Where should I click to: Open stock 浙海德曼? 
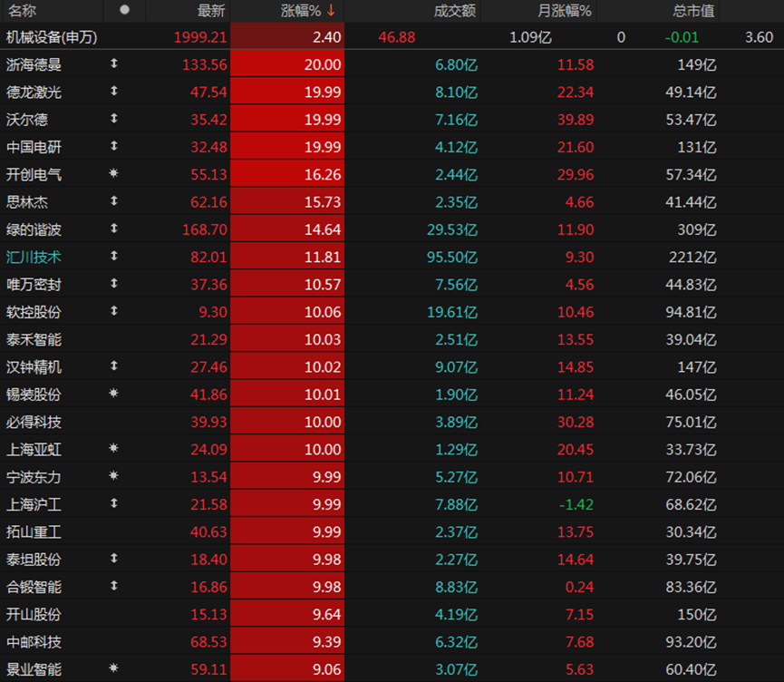click(34, 64)
